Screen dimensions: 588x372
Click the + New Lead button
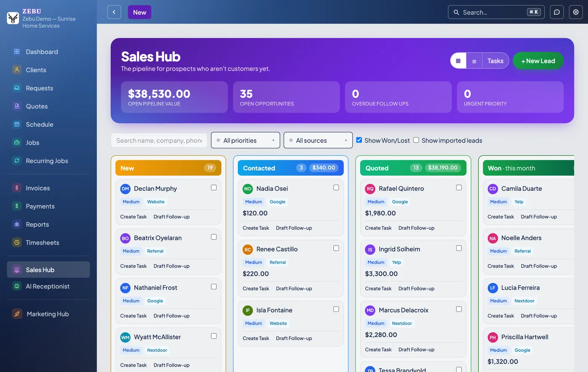tap(538, 61)
